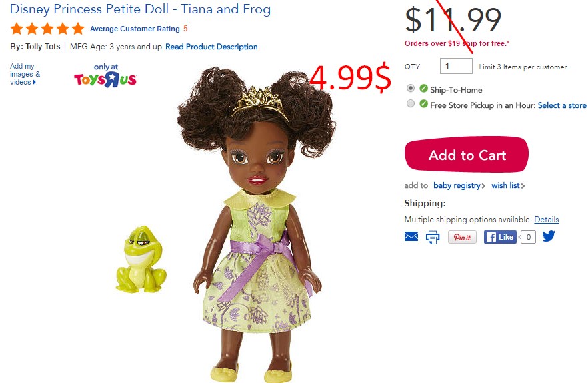
Task: Click the QTY input field
Action: click(456, 67)
